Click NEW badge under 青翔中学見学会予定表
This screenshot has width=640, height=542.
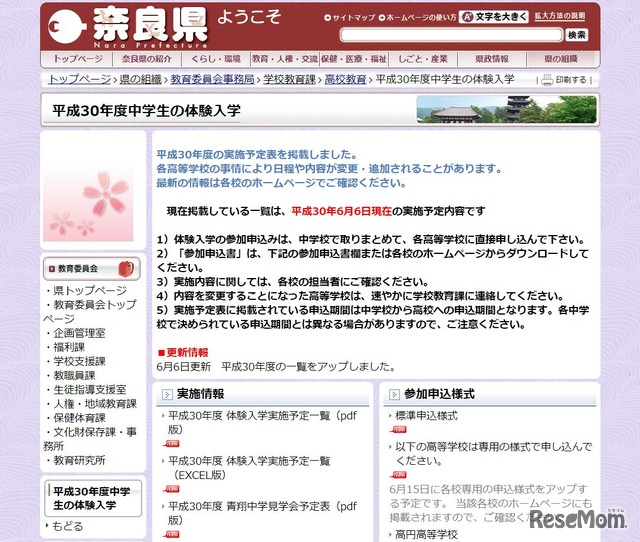pyautogui.click(x=172, y=534)
